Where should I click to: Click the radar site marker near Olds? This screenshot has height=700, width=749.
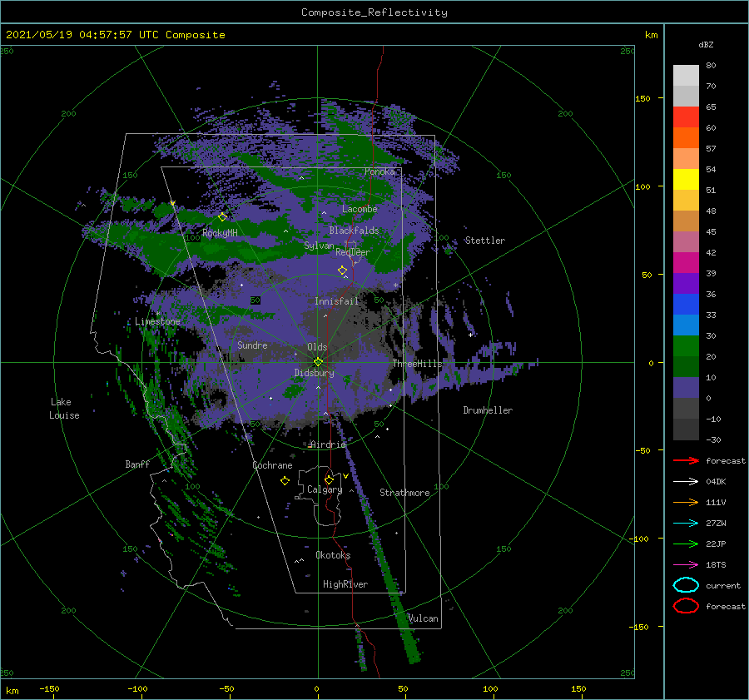click(318, 362)
